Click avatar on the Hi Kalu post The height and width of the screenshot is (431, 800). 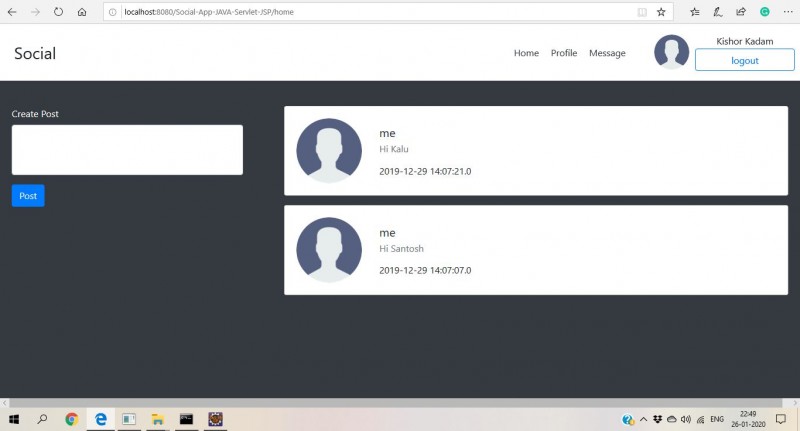[x=329, y=150]
